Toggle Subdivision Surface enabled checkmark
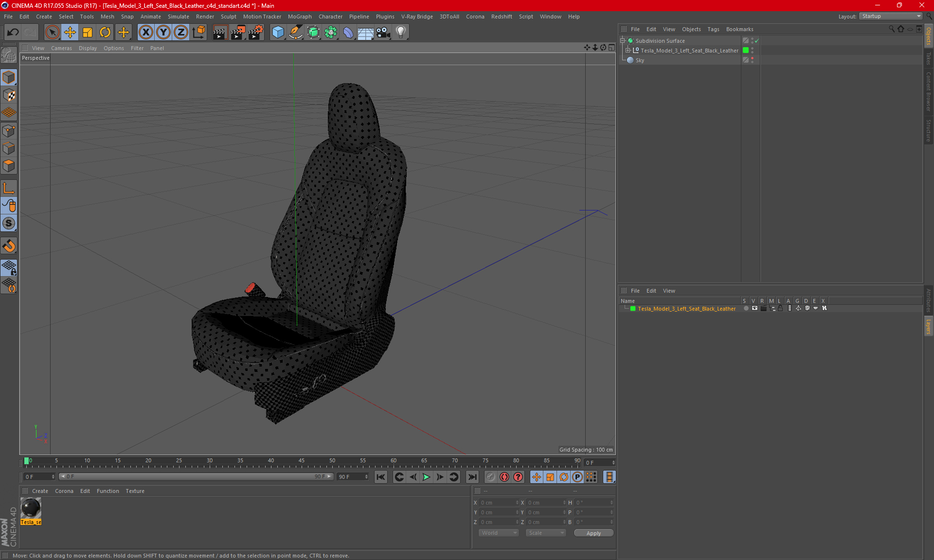934x560 pixels. point(757,41)
